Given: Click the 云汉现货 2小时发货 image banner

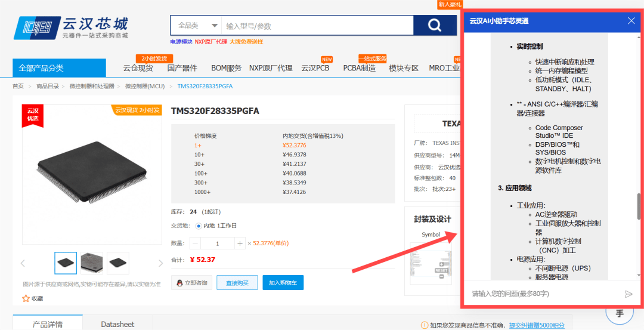Looking at the screenshot, I should [x=137, y=110].
